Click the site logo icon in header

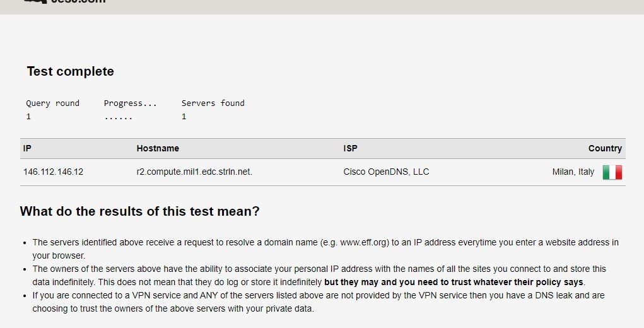35,2
